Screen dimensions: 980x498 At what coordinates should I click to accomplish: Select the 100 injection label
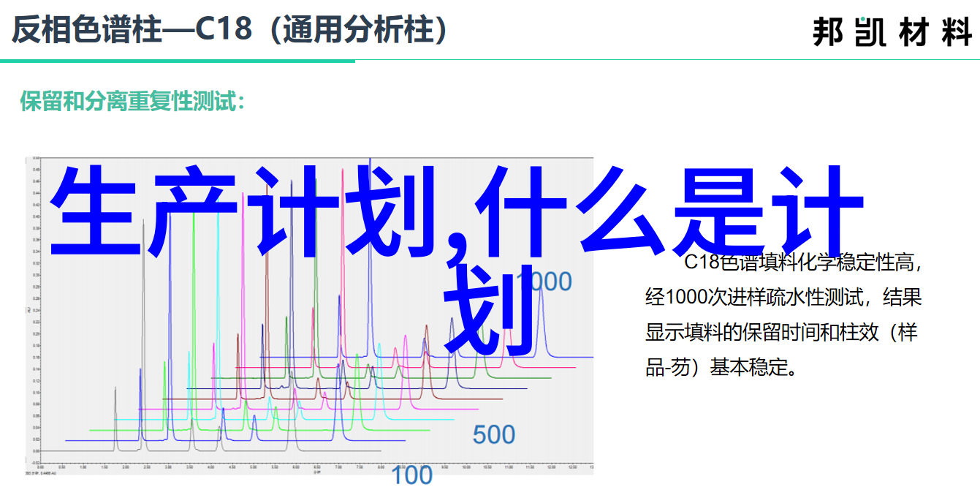click(x=411, y=475)
